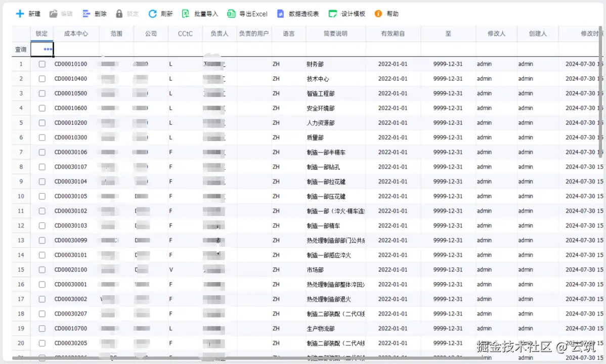This screenshot has height=364, width=606.
Task: Sort by 成本中心 column header
Action: tap(76, 33)
